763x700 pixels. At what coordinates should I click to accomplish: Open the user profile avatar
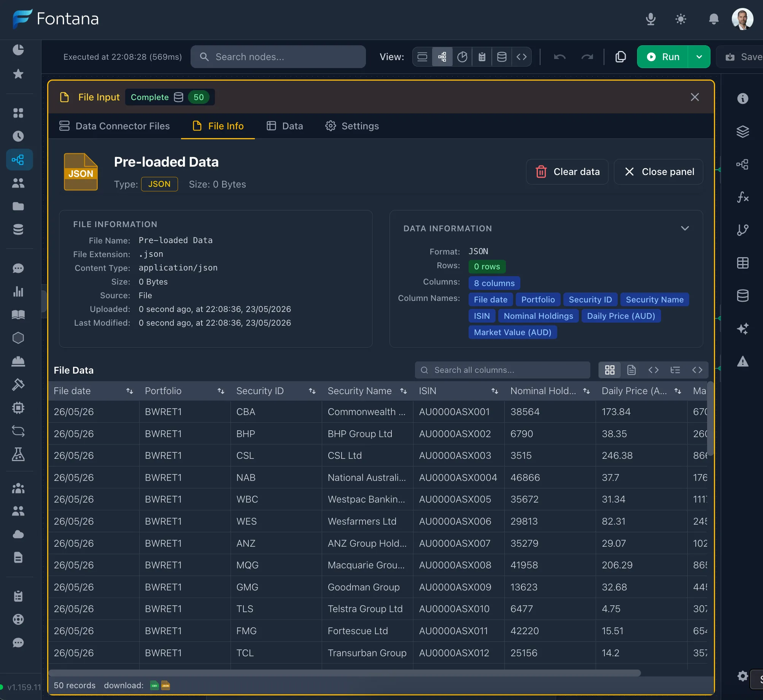pyautogui.click(x=742, y=19)
